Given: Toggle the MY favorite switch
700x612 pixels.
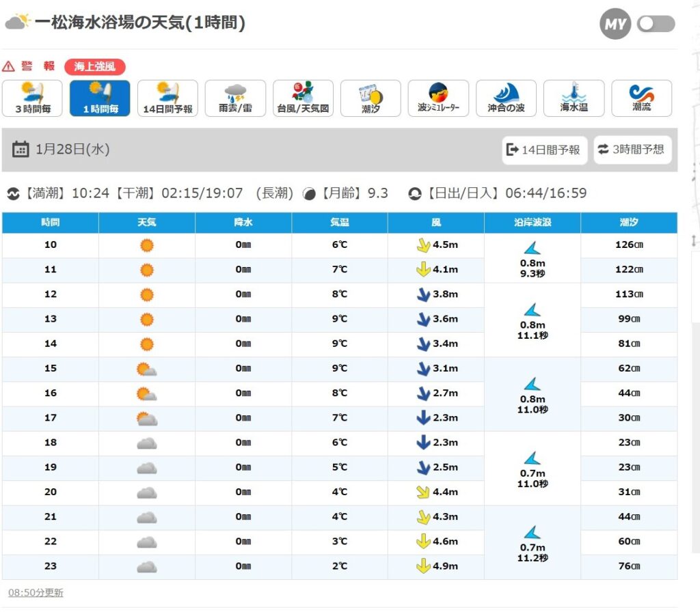Looking at the screenshot, I should pyautogui.click(x=656, y=25).
